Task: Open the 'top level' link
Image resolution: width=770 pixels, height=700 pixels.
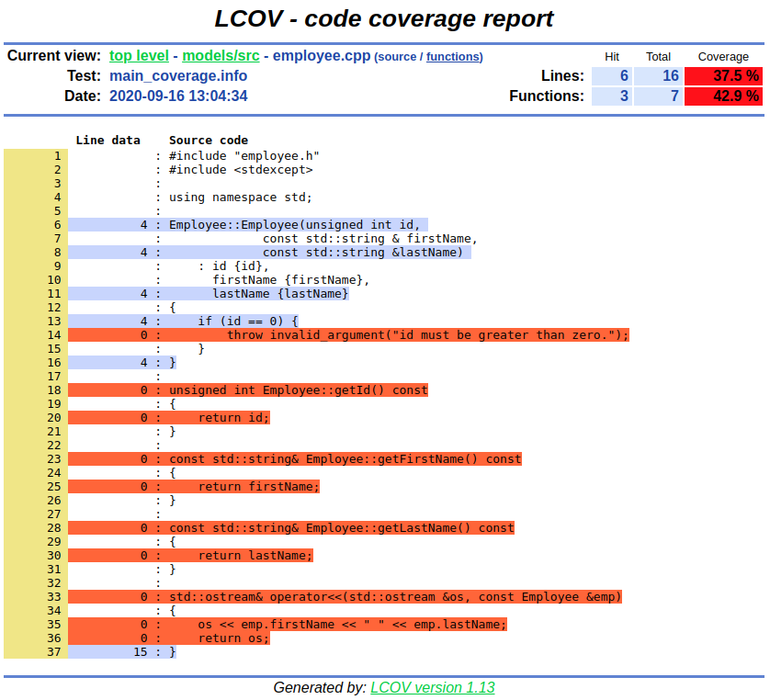Action: [139, 56]
